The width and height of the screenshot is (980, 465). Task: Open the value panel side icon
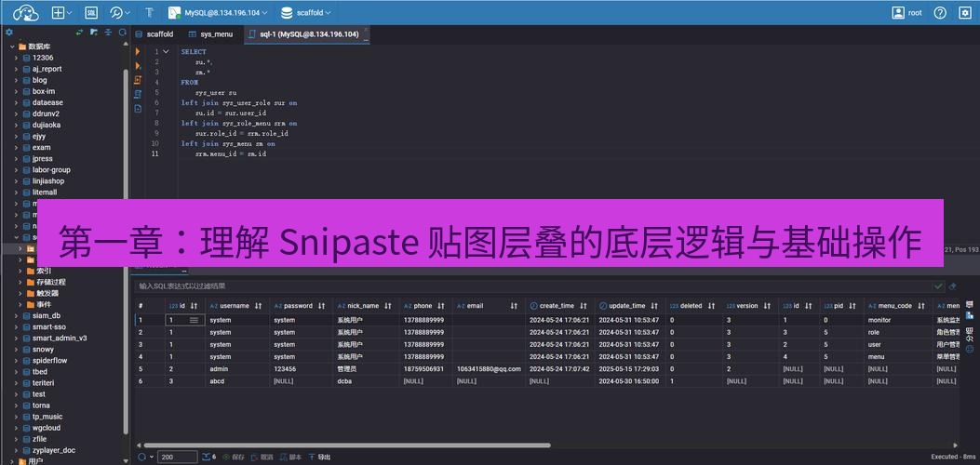pos(970,316)
